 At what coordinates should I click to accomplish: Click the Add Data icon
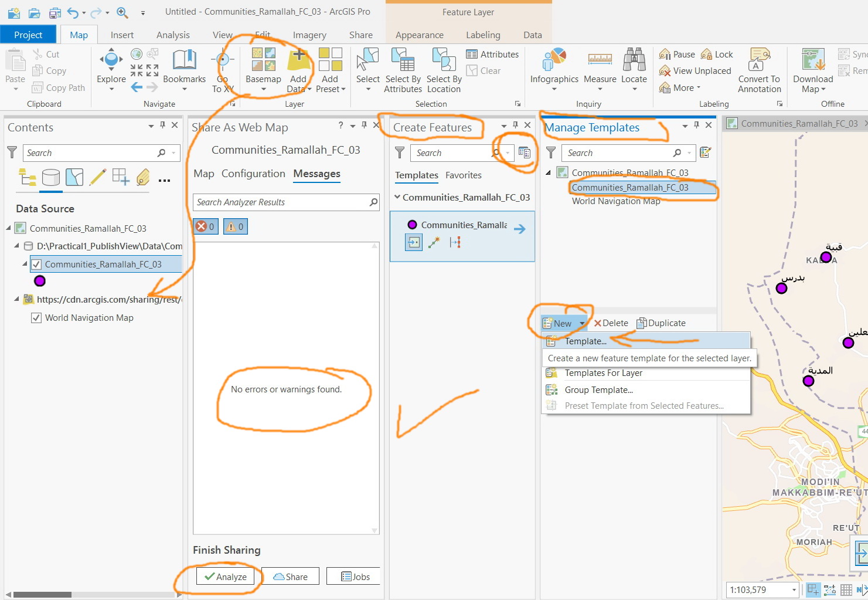[x=298, y=60]
